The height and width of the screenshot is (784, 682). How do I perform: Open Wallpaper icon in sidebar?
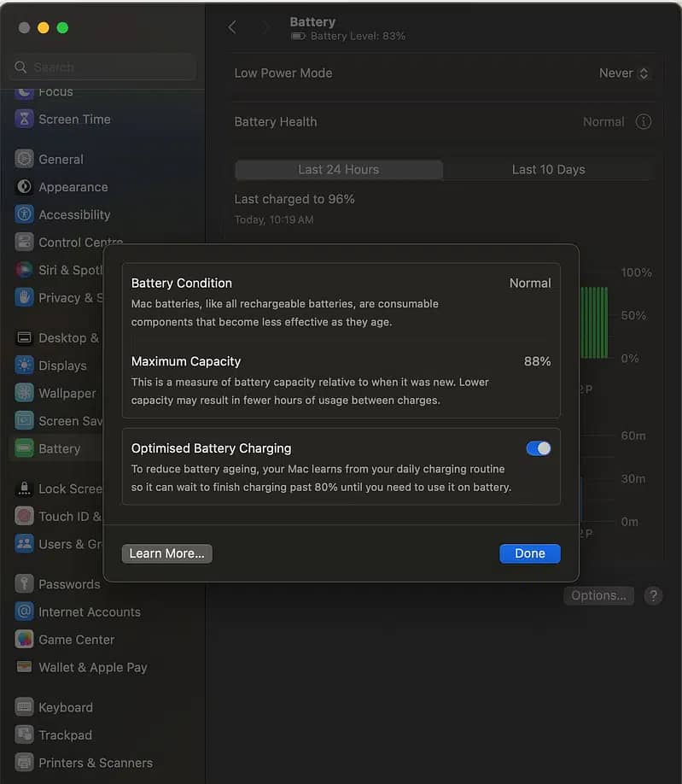24,393
